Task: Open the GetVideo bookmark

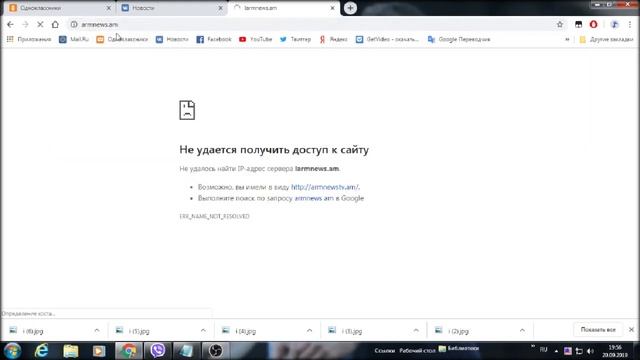Action: (387, 39)
